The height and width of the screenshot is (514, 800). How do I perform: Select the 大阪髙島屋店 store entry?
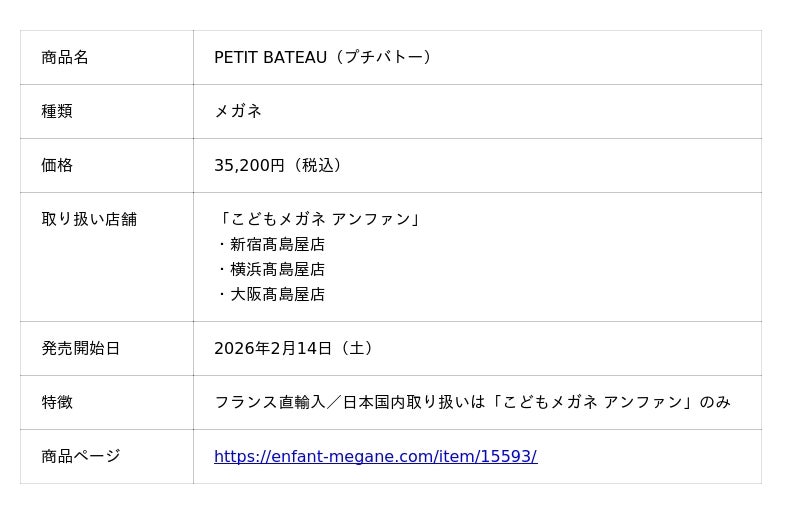click(277, 295)
